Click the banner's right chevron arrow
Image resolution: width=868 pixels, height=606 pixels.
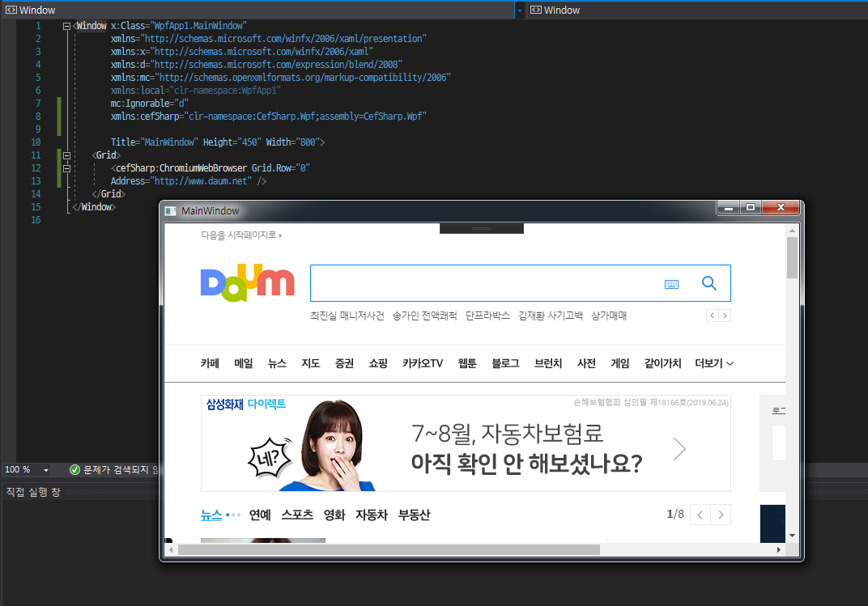click(679, 448)
